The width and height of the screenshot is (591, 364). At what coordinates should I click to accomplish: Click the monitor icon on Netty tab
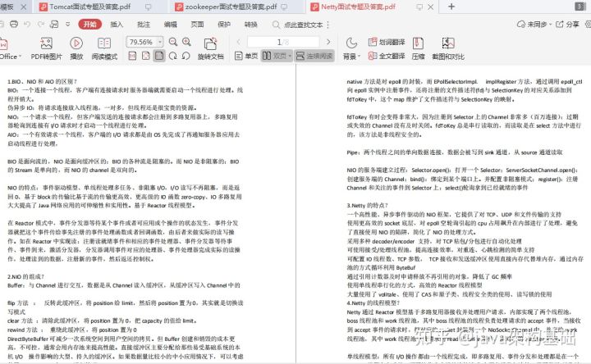(x=419, y=7)
